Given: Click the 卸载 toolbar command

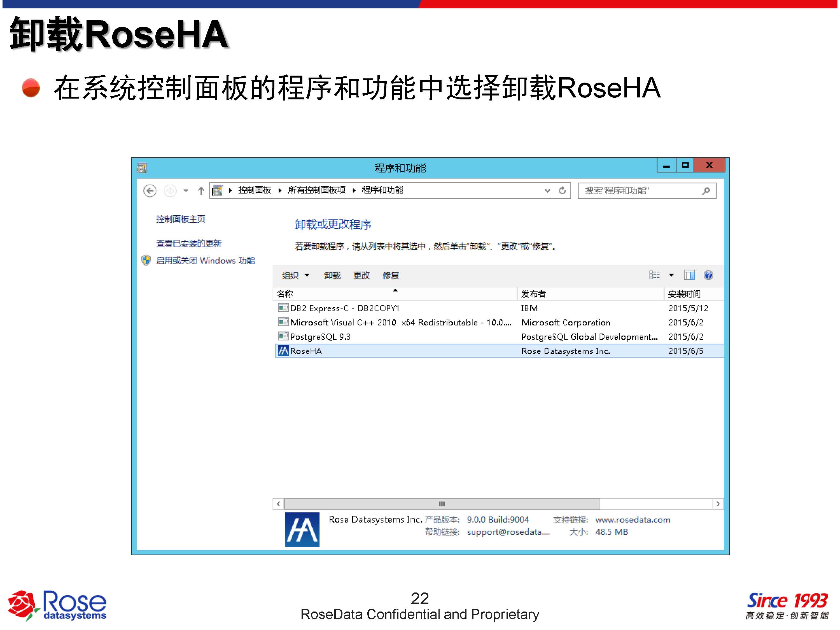Looking at the screenshot, I should pyautogui.click(x=332, y=275).
